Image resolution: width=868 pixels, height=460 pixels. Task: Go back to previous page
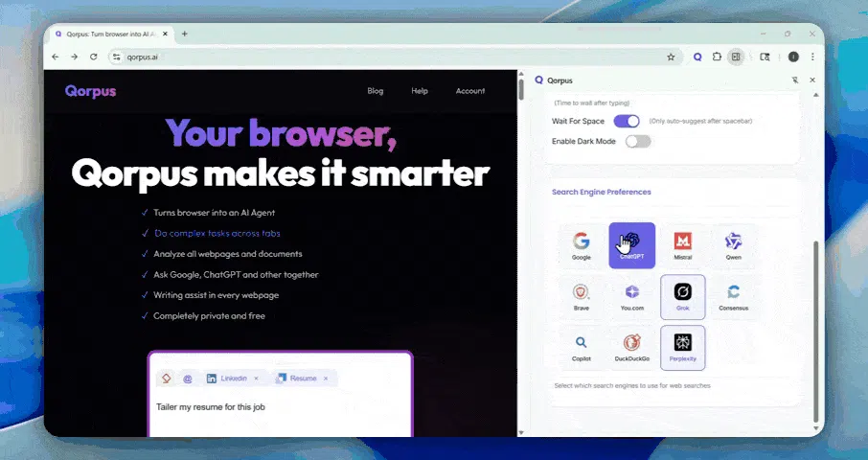point(56,57)
